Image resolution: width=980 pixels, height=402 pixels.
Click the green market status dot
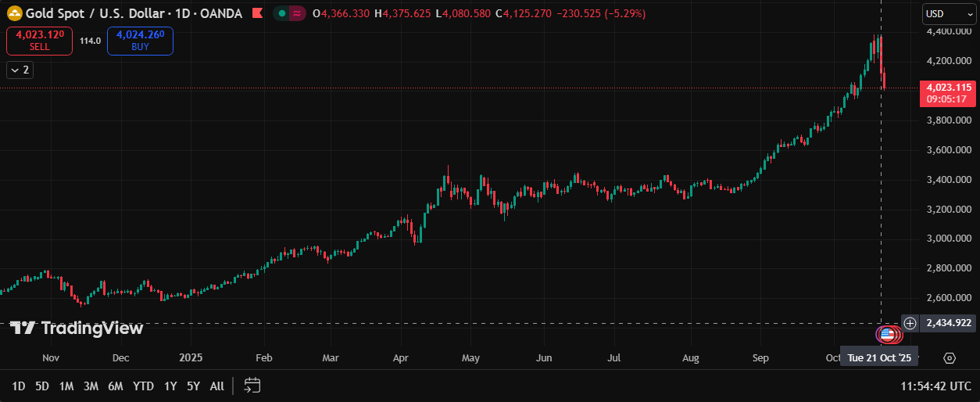tap(281, 13)
